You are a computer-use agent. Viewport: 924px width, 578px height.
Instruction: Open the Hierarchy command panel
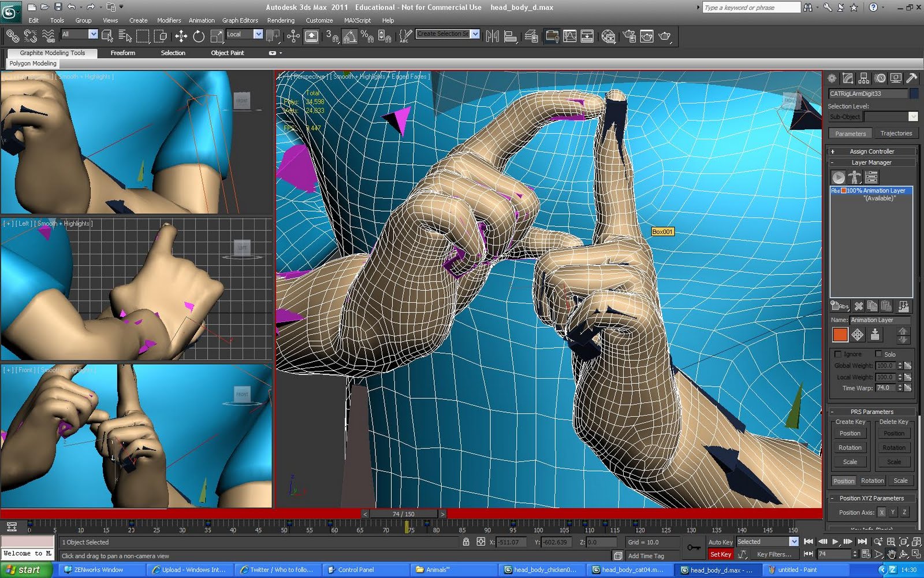pos(864,78)
